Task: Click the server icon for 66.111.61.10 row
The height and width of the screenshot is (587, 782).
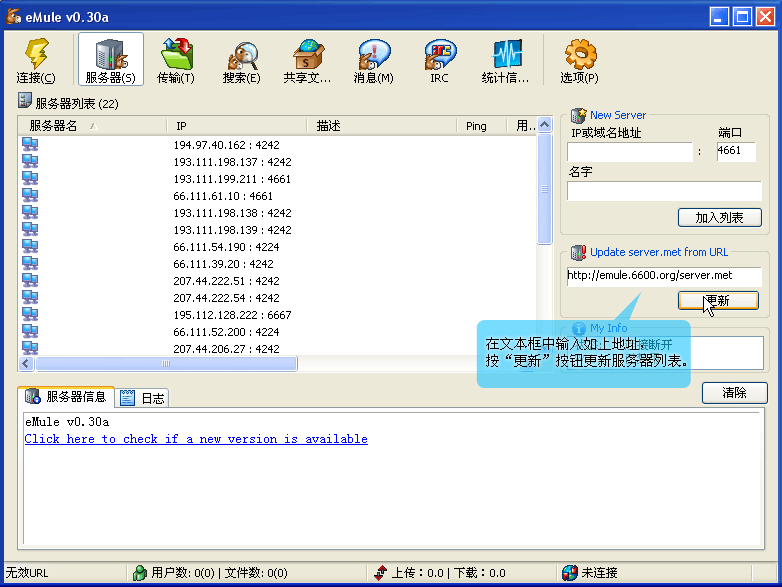Action: point(30,196)
